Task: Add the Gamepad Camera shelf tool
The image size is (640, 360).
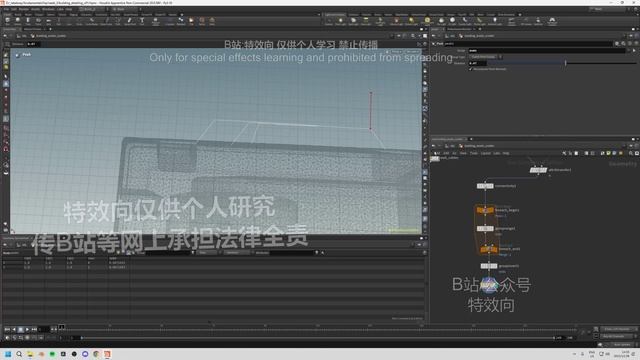Action: [x=552, y=21]
